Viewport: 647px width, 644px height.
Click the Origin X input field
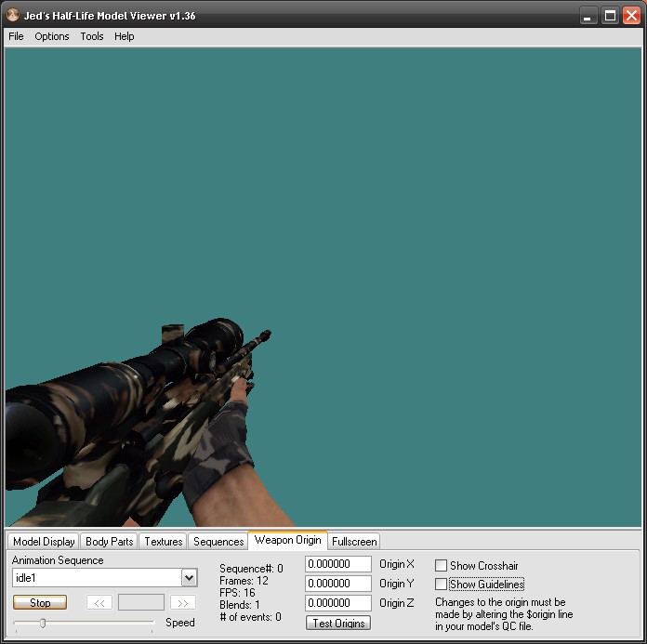(338, 564)
